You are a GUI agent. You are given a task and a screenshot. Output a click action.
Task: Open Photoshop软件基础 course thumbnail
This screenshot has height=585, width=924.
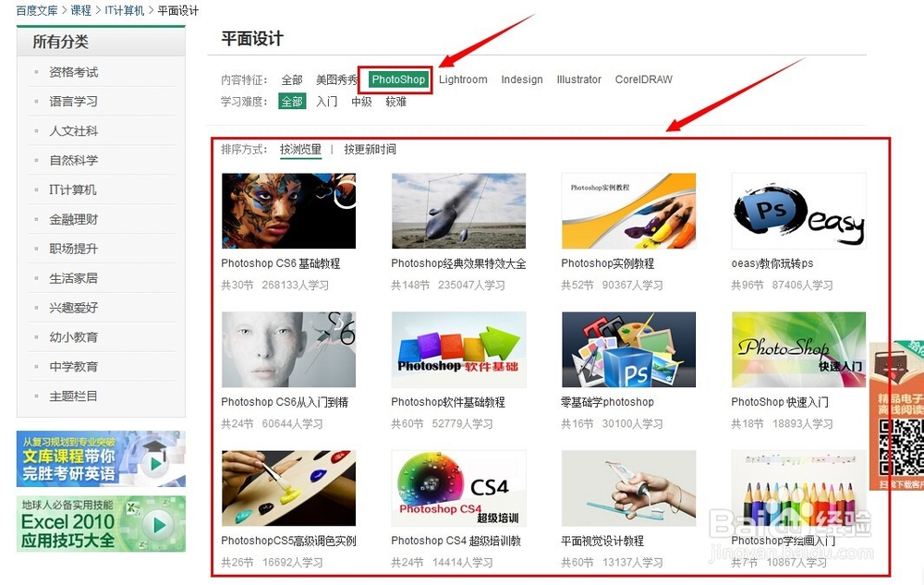[458, 349]
